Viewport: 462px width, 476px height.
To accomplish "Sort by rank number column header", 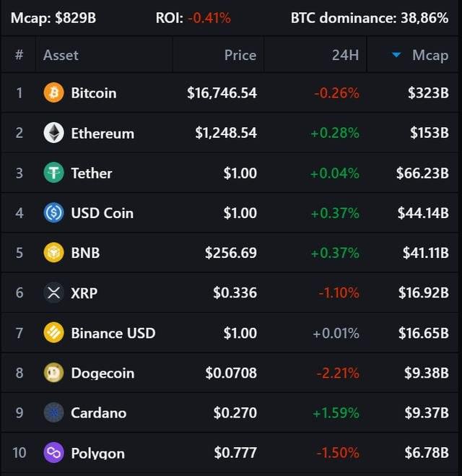I will (x=19, y=55).
